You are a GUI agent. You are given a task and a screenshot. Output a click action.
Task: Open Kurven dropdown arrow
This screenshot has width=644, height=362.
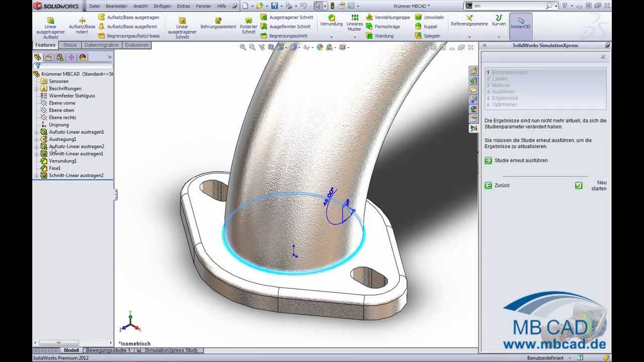click(x=499, y=37)
